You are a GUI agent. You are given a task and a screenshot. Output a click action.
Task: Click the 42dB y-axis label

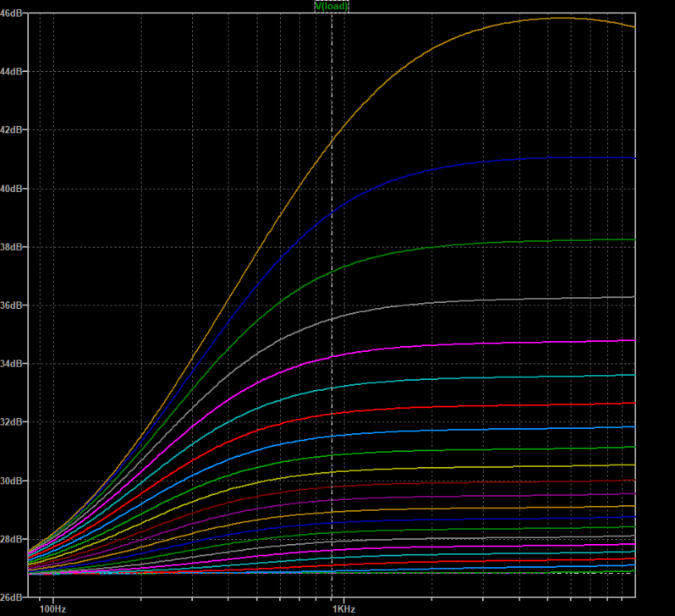[x=14, y=130]
